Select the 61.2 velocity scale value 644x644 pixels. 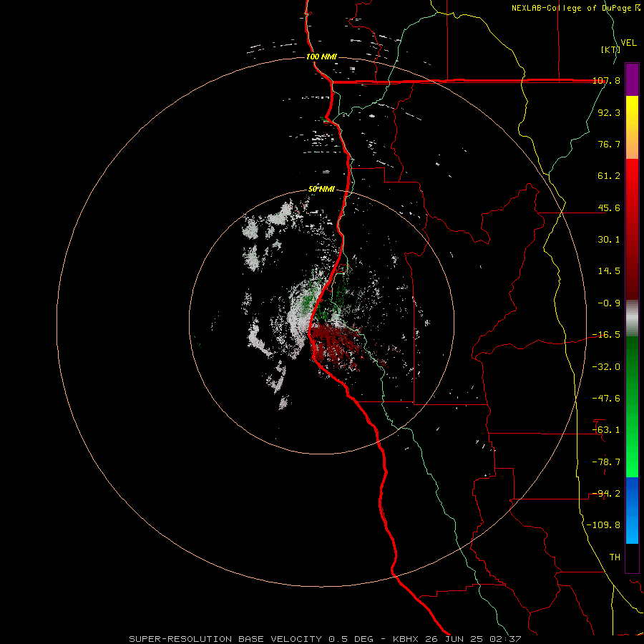pyautogui.click(x=609, y=176)
